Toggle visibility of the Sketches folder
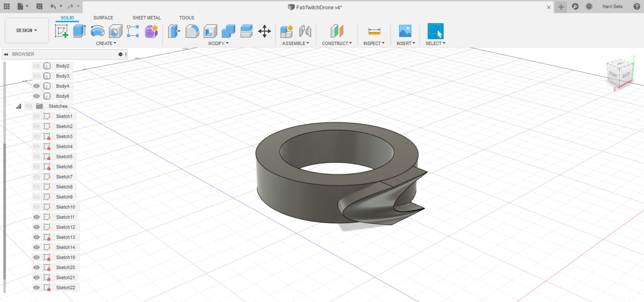644x302 pixels. (29, 106)
